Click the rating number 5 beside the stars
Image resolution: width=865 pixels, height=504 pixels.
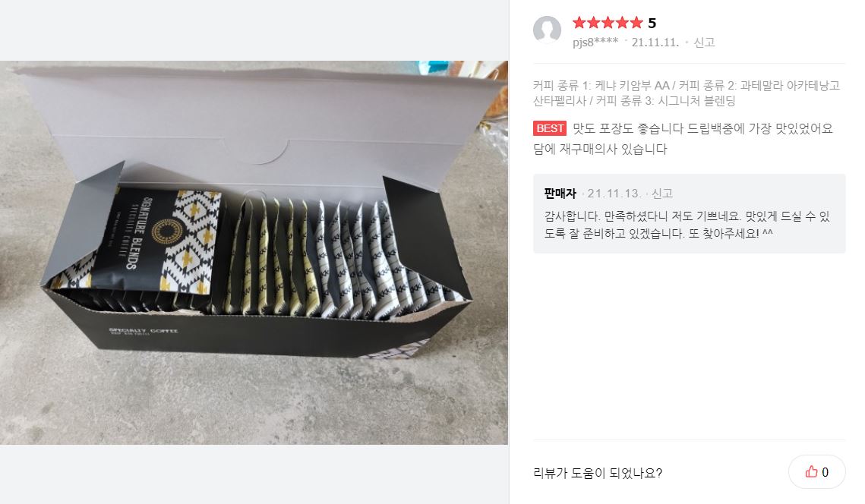click(652, 23)
